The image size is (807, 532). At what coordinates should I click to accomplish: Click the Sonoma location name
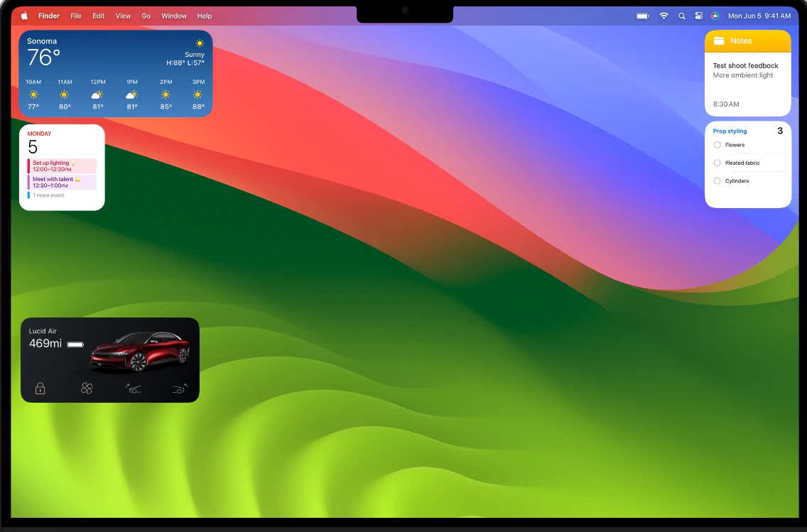(x=42, y=41)
